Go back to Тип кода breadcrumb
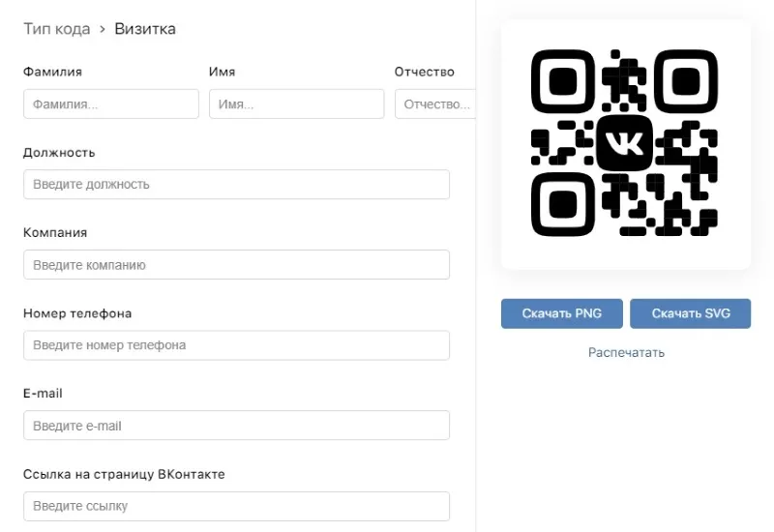The height and width of the screenshot is (532, 774). (56, 29)
